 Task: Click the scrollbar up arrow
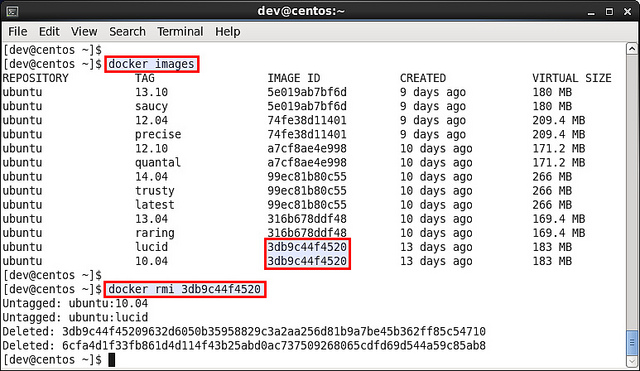click(631, 49)
